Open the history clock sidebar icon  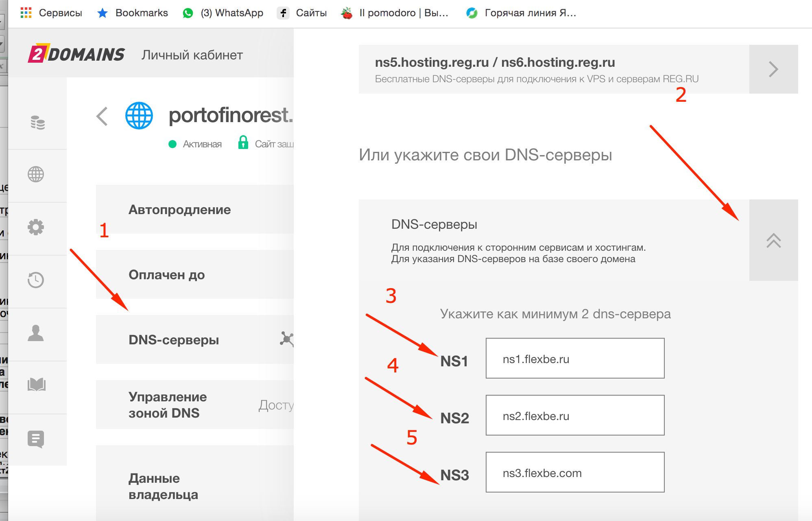tap(36, 280)
